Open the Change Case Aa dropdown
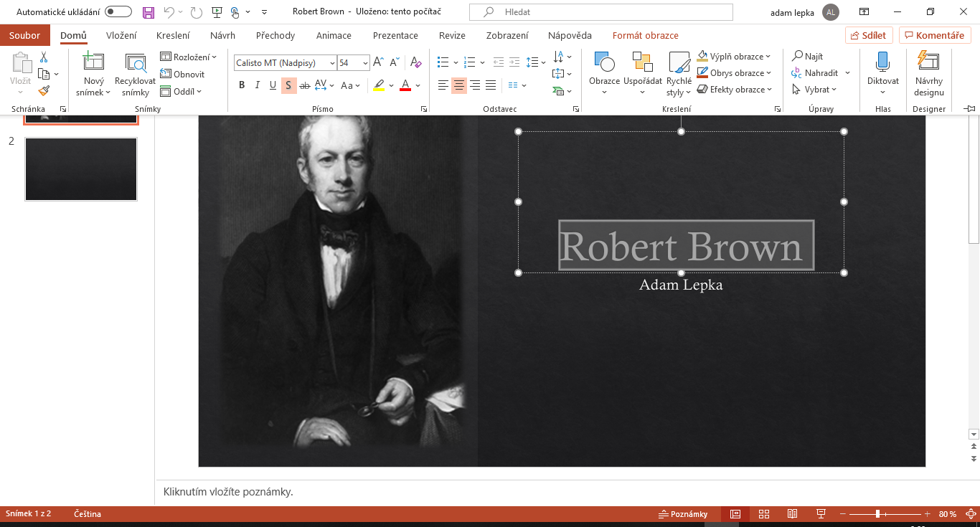The width and height of the screenshot is (980, 527). click(x=351, y=85)
